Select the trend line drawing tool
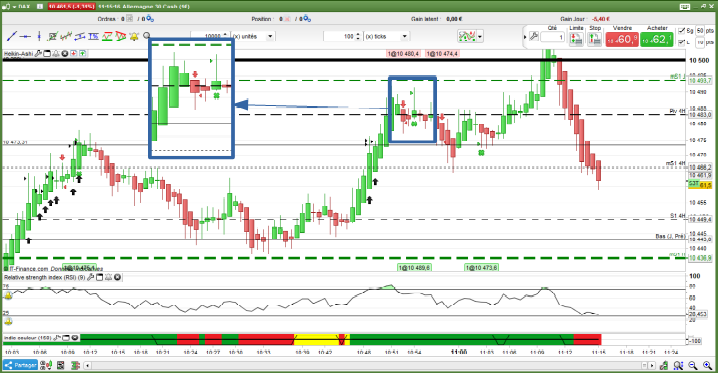This screenshot has height=373, width=718. 11,36
